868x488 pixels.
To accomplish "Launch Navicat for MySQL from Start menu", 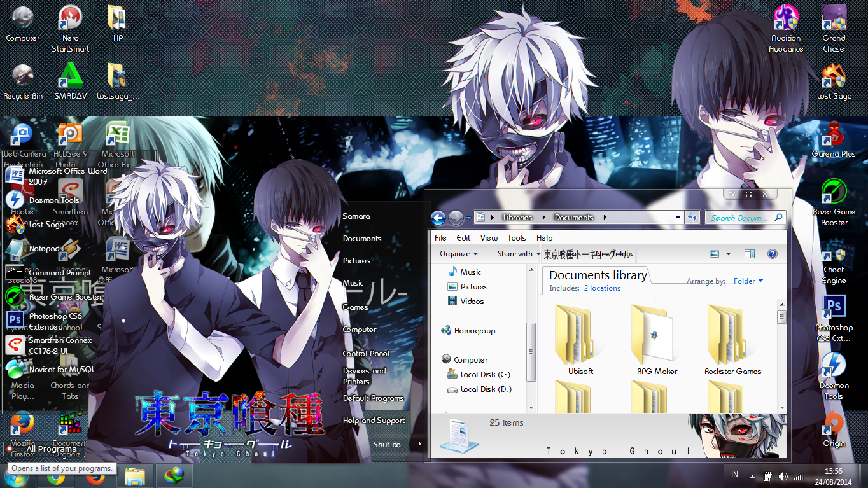I will 51,369.
